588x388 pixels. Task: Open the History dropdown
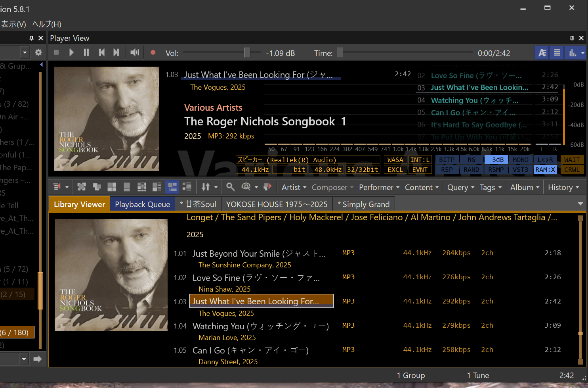563,187
